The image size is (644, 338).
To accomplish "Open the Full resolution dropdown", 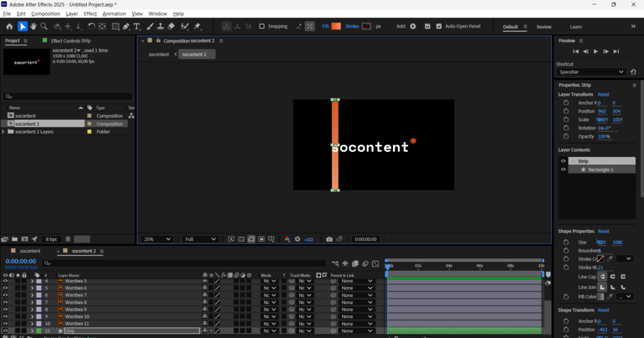I will click(200, 239).
